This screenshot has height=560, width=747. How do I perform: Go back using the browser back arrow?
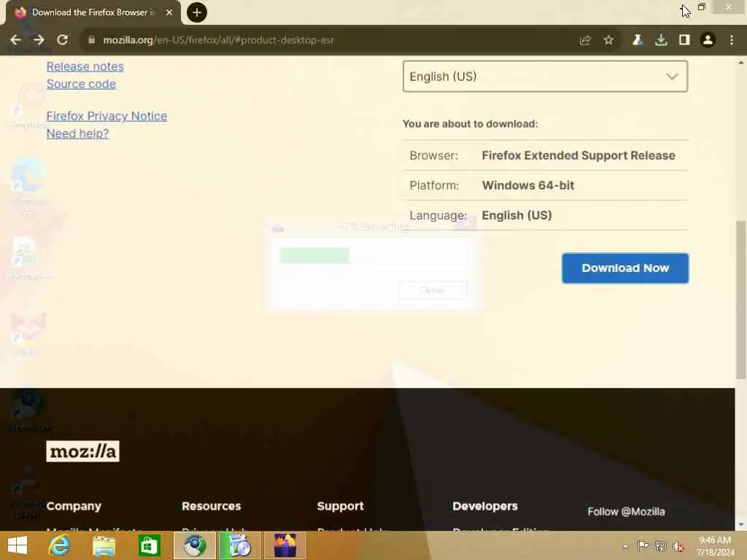coord(15,40)
